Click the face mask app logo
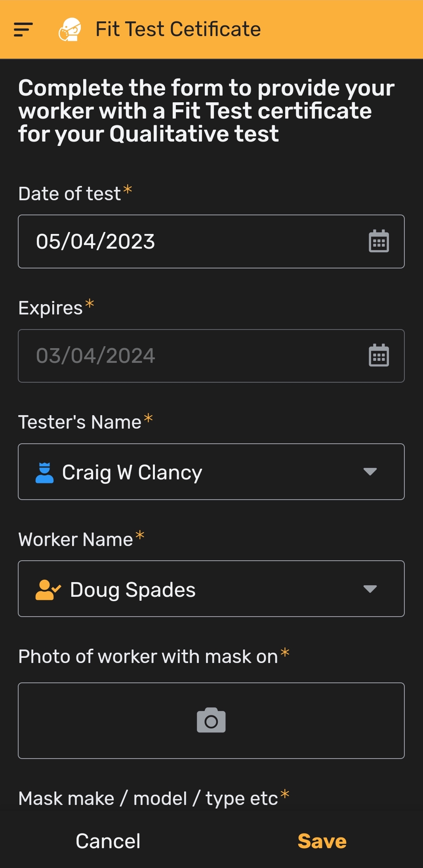 pyautogui.click(x=70, y=30)
